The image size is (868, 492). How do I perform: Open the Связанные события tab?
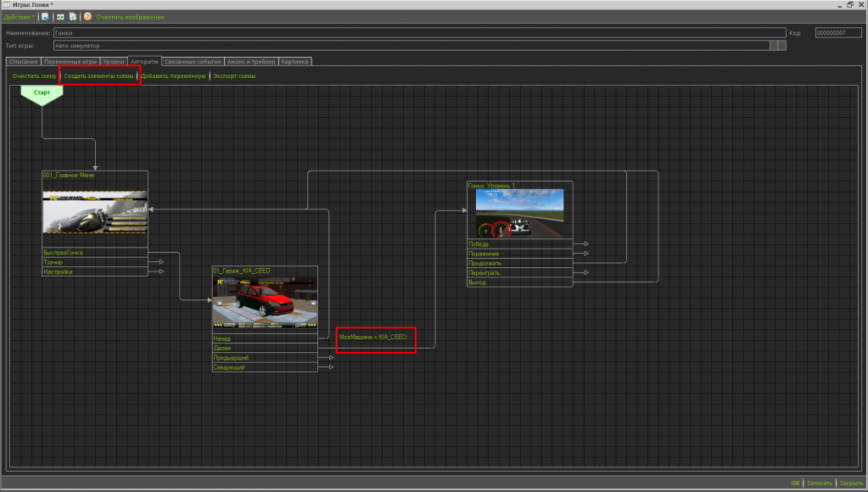pos(193,61)
